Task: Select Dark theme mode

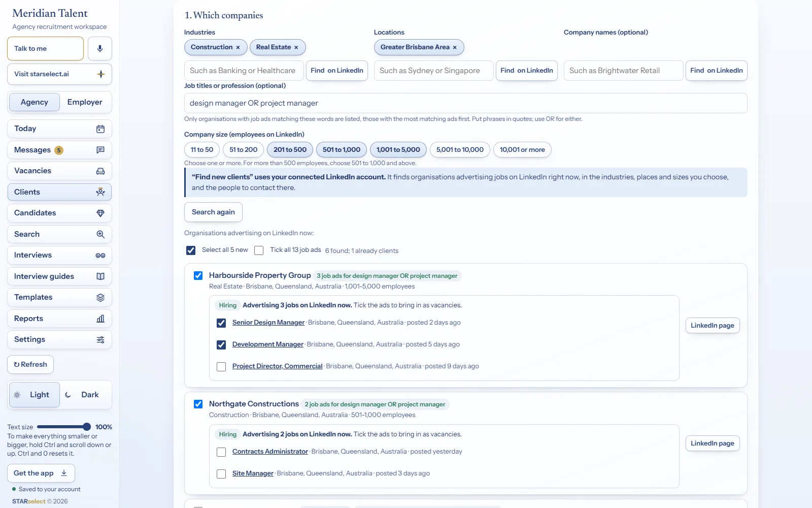Action: point(85,395)
